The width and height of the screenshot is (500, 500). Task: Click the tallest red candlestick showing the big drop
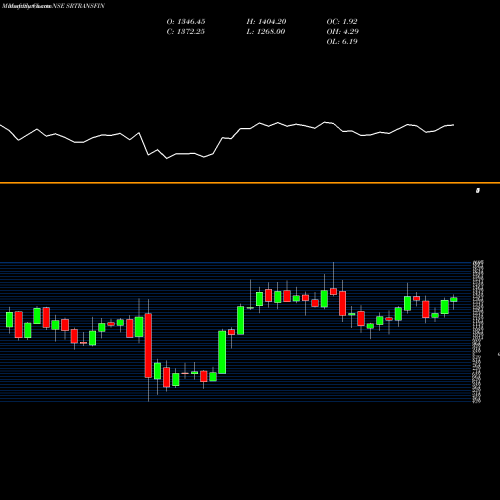click(148, 346)
